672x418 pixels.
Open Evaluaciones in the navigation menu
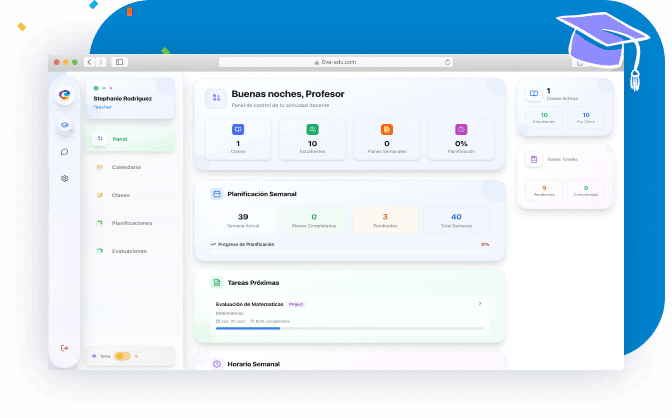(129, 250)
